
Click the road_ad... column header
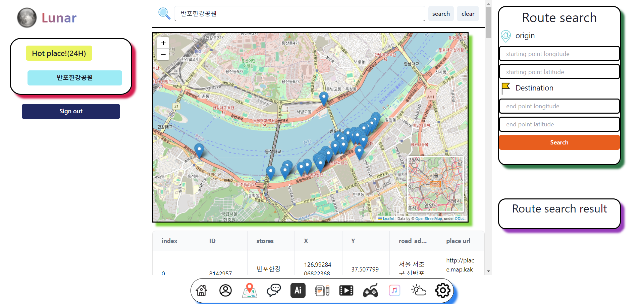point(413,241)
